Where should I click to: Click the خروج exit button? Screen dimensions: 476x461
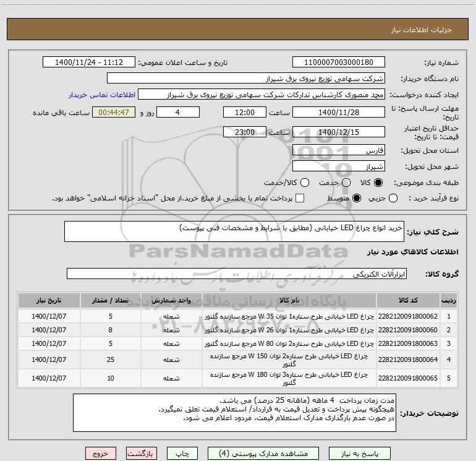click(101, 454)
